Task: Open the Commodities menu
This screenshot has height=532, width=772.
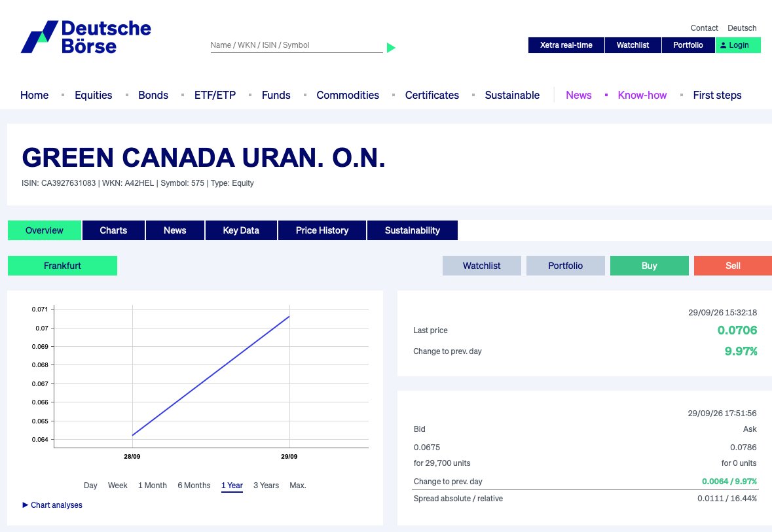Action: 348,95
